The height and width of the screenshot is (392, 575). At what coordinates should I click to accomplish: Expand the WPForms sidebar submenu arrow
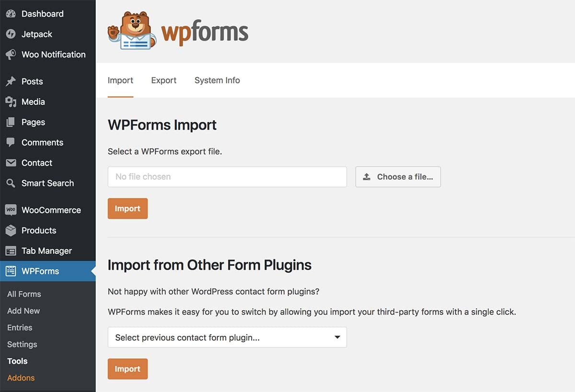click(92, 271)
